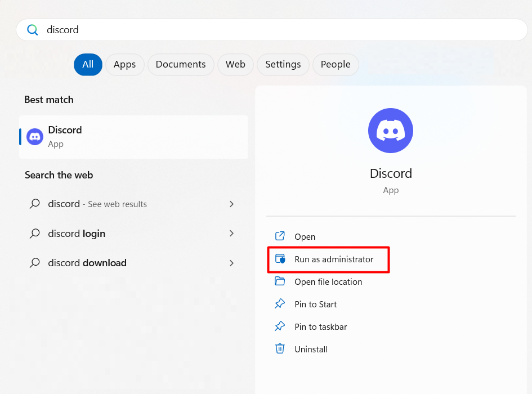Viewport: 532px width, 394px height.
Task: Click the pin icon beside Pin to taskbar
Action: pyautogui.click(x=280, y=326)
